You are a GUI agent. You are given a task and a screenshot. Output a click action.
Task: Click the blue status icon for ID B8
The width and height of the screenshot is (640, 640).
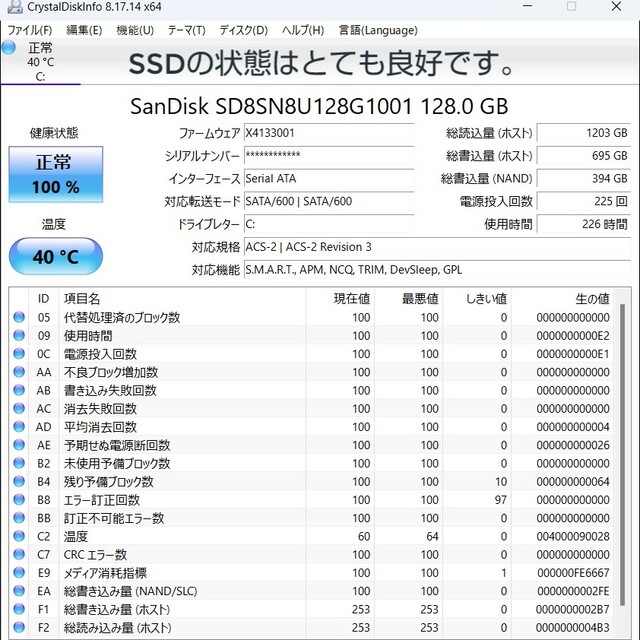pyautogui.click(x=19, y=500)
